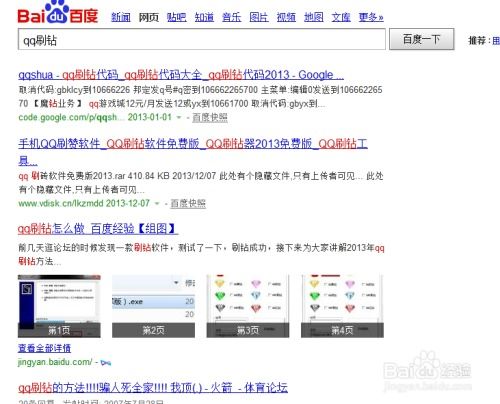The width and height of the screenshot is (500, 404).
Task: Open 百度快照 for www.vdisk.cn result
Action: (x=188, y=203)
